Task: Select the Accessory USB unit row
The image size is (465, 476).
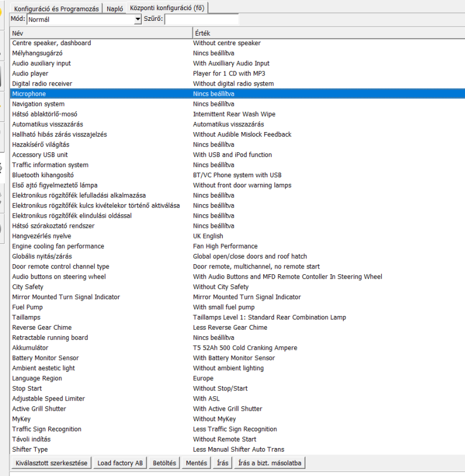Action: pos(238,155)
